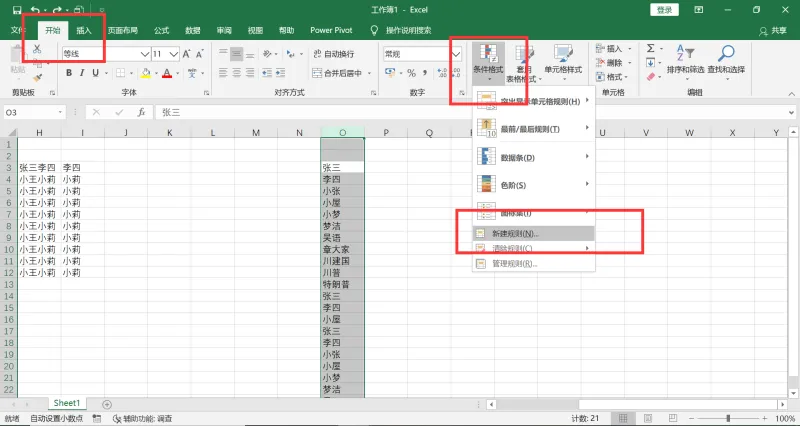Add a new sheet with plus icon
800x426 pixels.
coord(107,404)
